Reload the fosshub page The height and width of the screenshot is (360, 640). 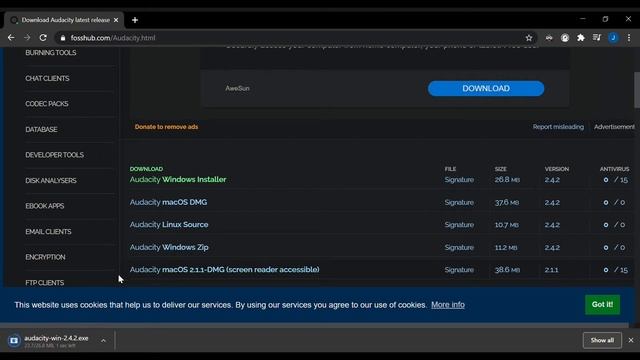43,38
